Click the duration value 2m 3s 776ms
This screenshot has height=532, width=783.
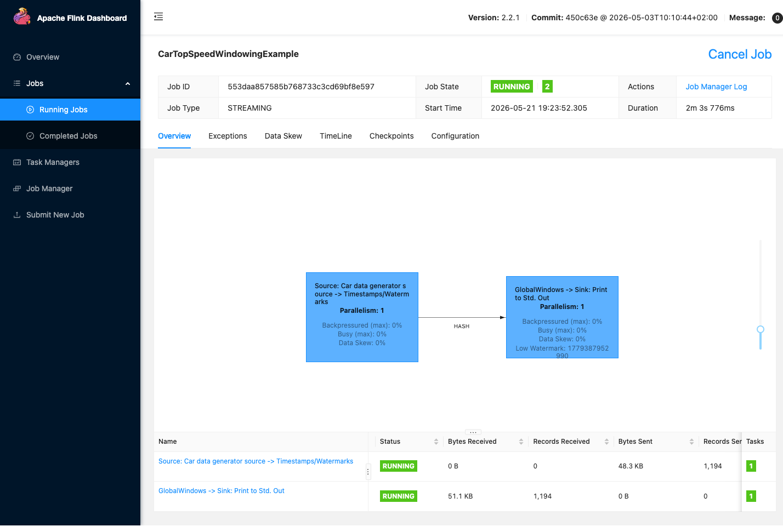point(710,108)
